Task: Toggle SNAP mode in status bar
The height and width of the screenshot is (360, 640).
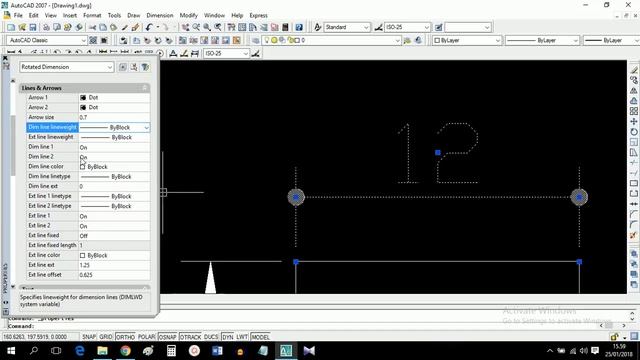Action: [89, 337]
